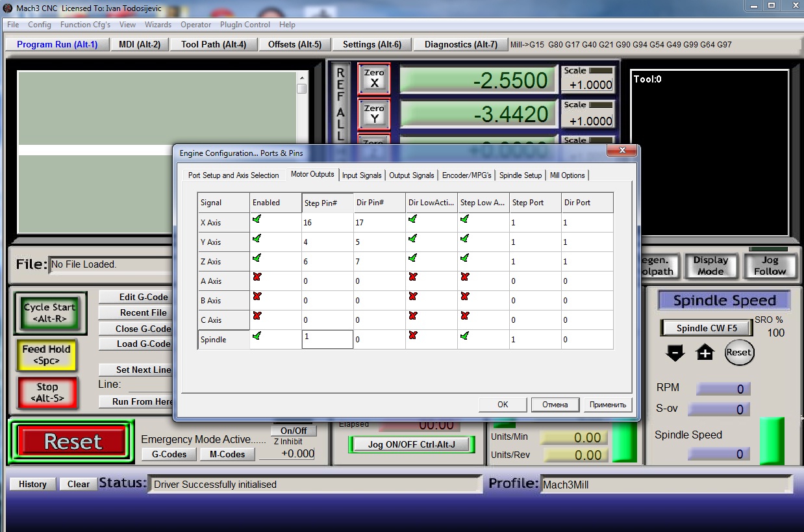804x532 pixels.
Task: Open the Recent File list
Action: pyautogui.click(x=136, y=312)
